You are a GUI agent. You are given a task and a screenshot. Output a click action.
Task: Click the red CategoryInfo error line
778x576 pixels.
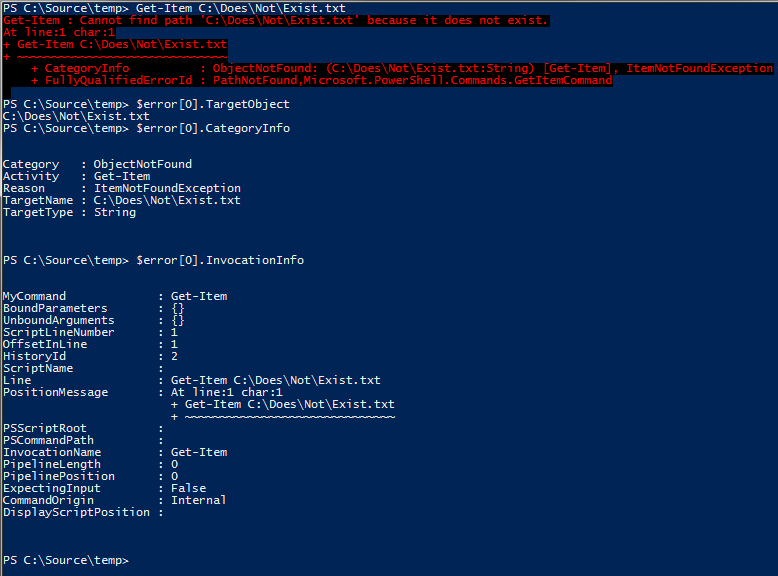pyautogui.click(x=400, y=68)
